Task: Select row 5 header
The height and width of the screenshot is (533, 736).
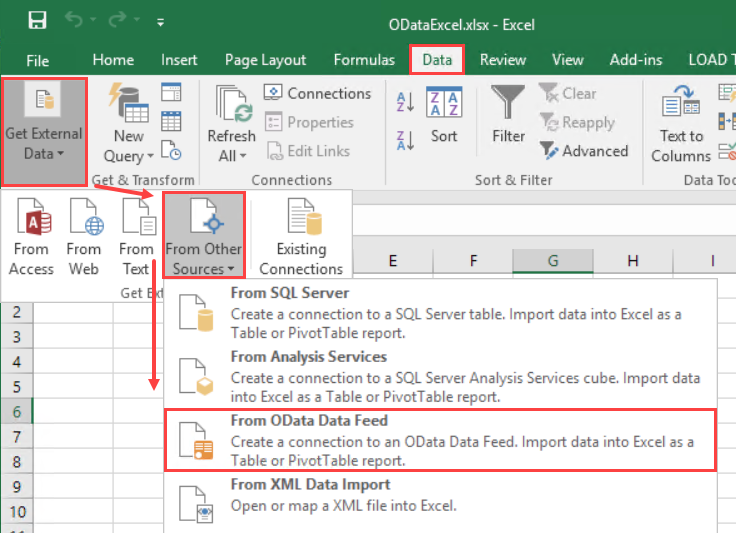Action: pos(17,386)
